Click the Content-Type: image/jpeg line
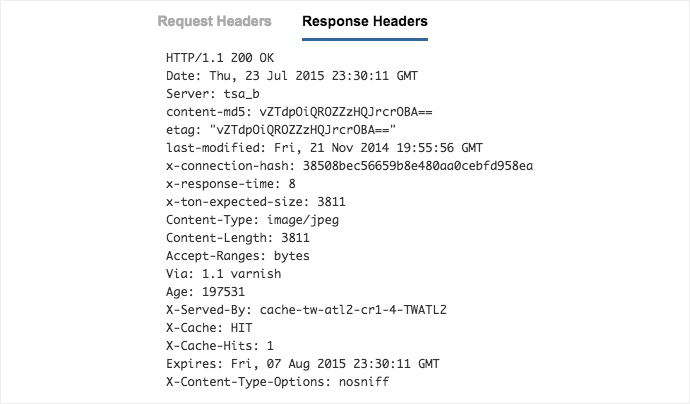 point(239,219)
